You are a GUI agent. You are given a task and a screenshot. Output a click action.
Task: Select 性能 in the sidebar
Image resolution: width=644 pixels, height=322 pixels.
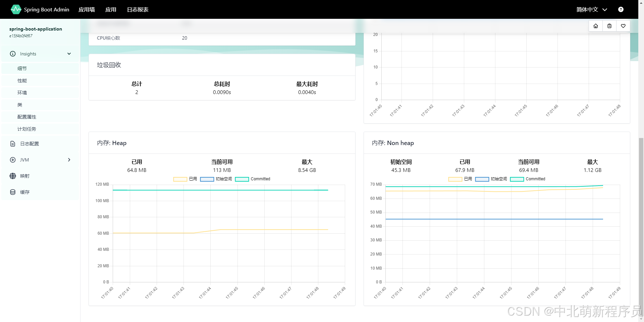tap(40, 81)
